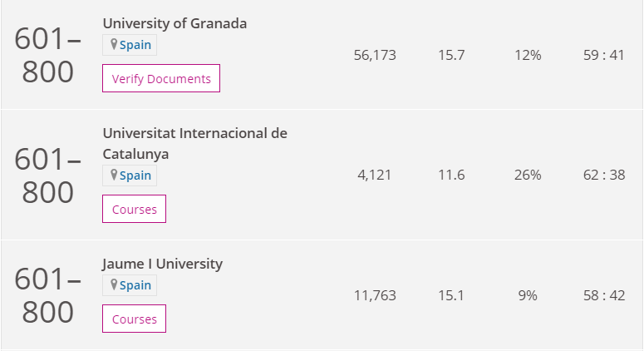Viewport: 644px width, 351px height.
Task: Click the location pin beside Universitat Internacional de Catalunya's Spain
Action: coord(114,175)
